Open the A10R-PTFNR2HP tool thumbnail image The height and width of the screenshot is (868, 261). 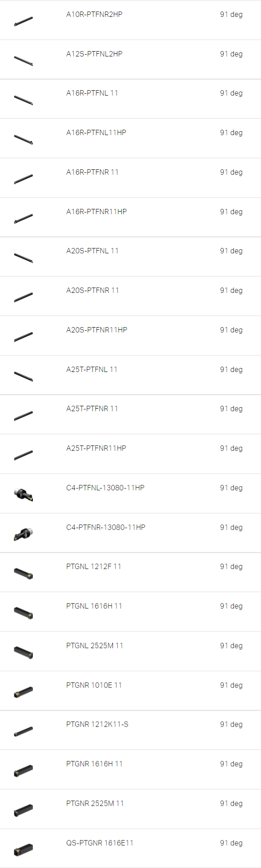[x=24, y=20]
